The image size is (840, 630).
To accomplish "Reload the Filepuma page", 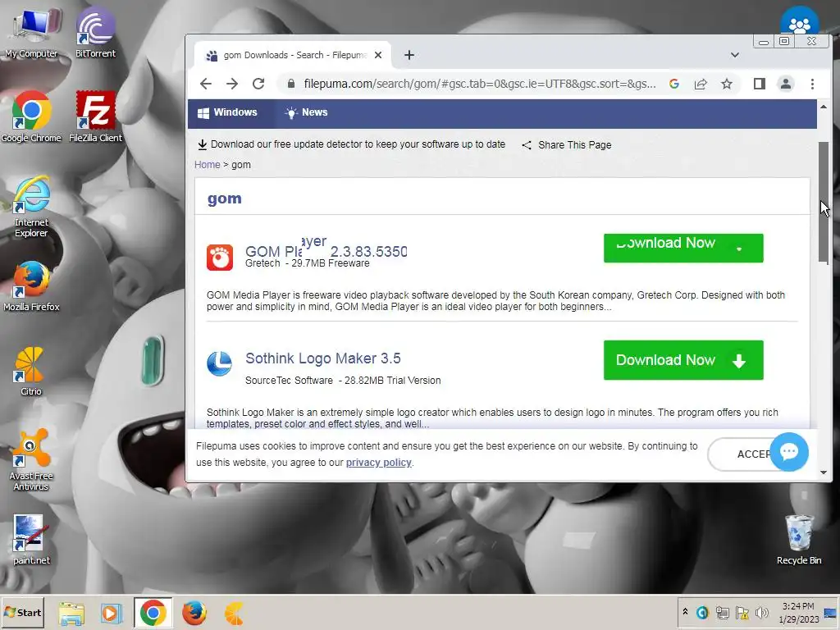I will [258, 84].
